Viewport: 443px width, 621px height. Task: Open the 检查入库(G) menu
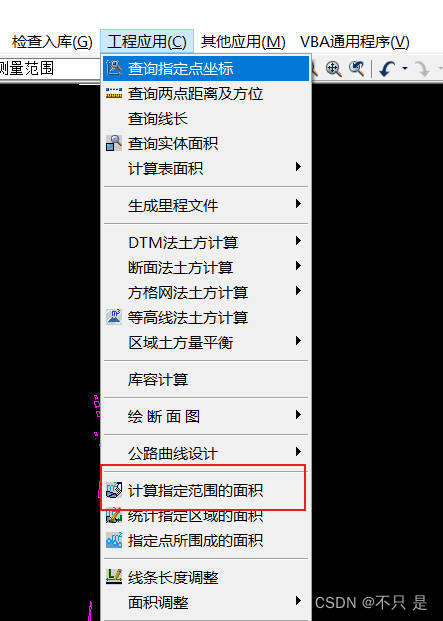point(52,42)
